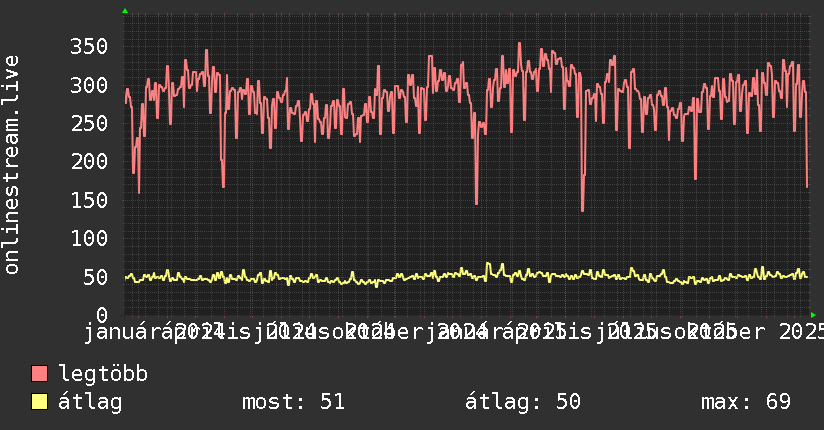The image size is (824, 430).
Task: Click the green arrow atop the y-axis
Action: 125,11
